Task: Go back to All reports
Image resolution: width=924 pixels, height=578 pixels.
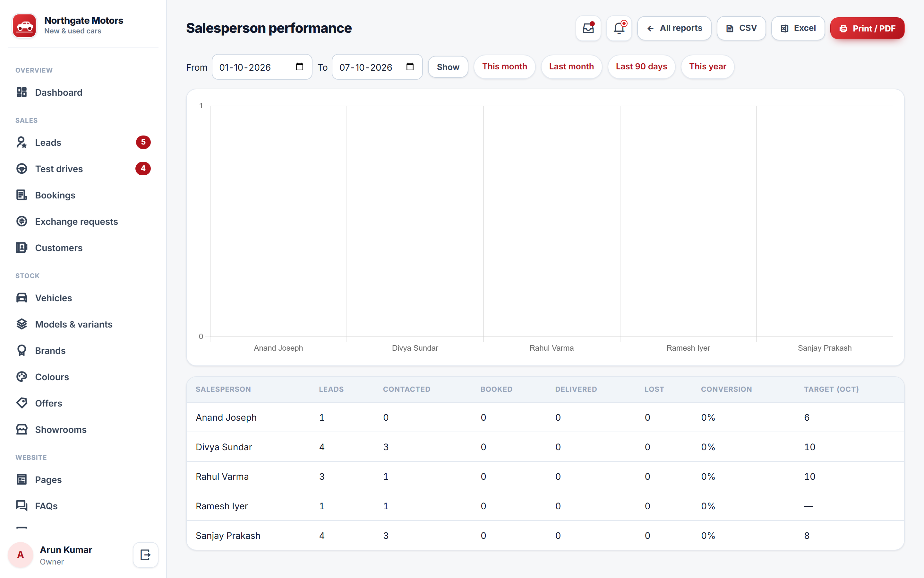Action: pyautogui.click(x=674, y=28)
